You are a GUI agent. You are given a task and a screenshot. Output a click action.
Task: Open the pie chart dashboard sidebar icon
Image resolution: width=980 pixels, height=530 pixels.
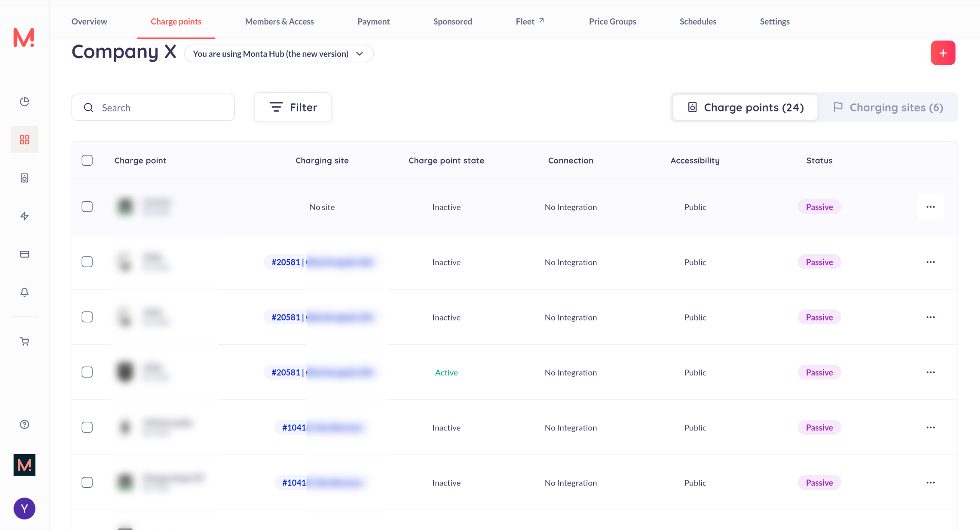(x=24, y=101)
